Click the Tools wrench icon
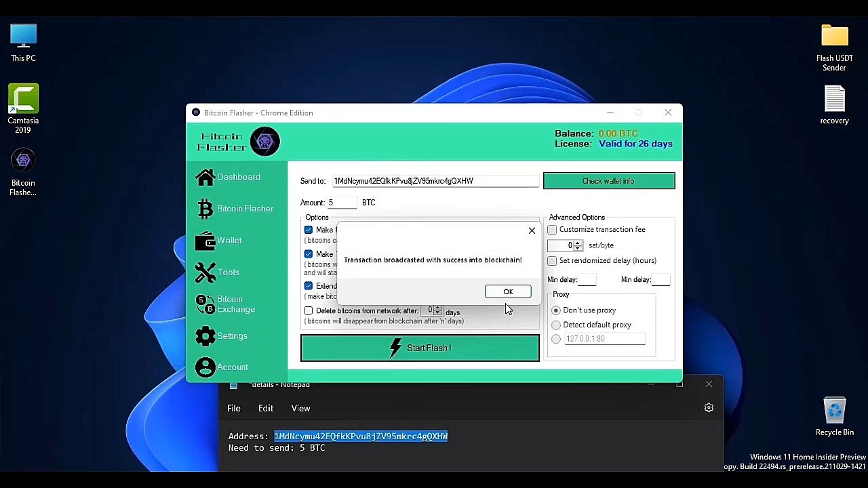 [x=205, y=272]
